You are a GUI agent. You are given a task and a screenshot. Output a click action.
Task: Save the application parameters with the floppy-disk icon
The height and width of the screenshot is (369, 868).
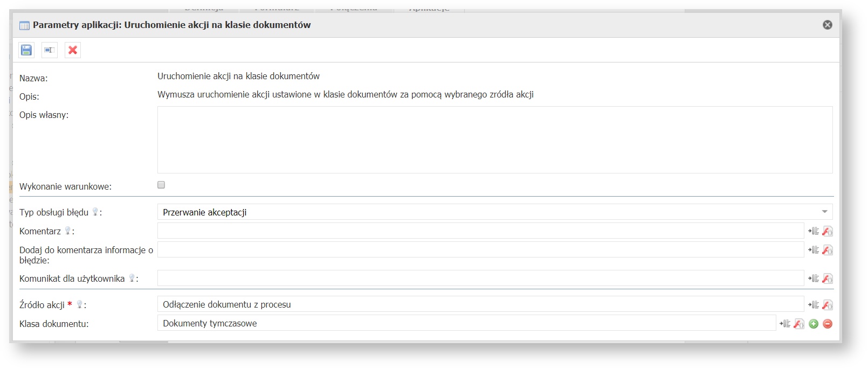26,50
